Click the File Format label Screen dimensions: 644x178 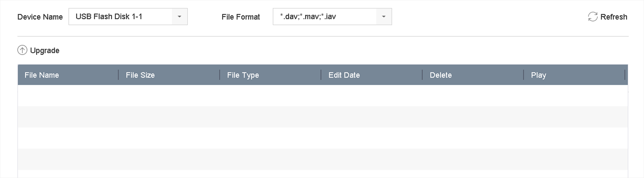tap(241, 17)
